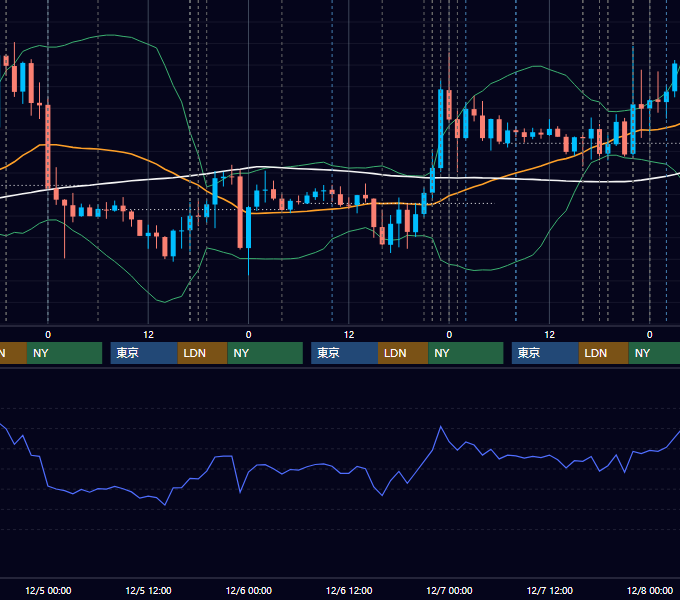Viewport: 680px width, 600px height.
Task: Click the 12/8 00:00 date label
Action: [x=650, y=590]
